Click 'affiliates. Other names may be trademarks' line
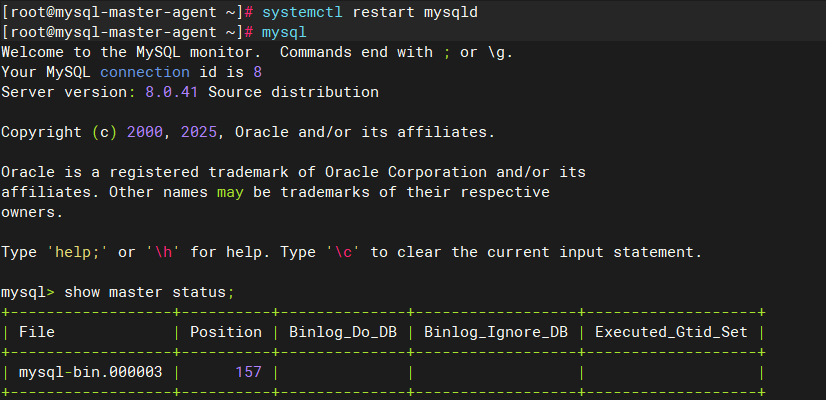This screenshot has height=400, width=826. click(x=276, y=192)
